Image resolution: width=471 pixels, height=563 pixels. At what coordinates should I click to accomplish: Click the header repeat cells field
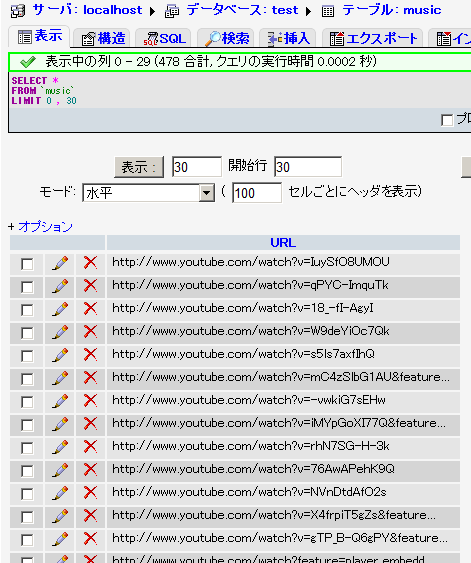tap(257, 193)
